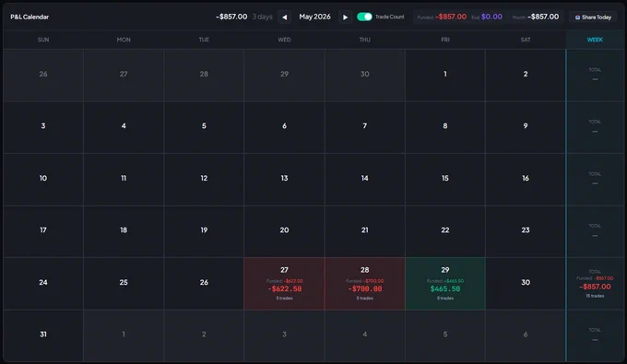Select day 16 in the calendar
The image size is (627, 364).
(x=526, y=180)
